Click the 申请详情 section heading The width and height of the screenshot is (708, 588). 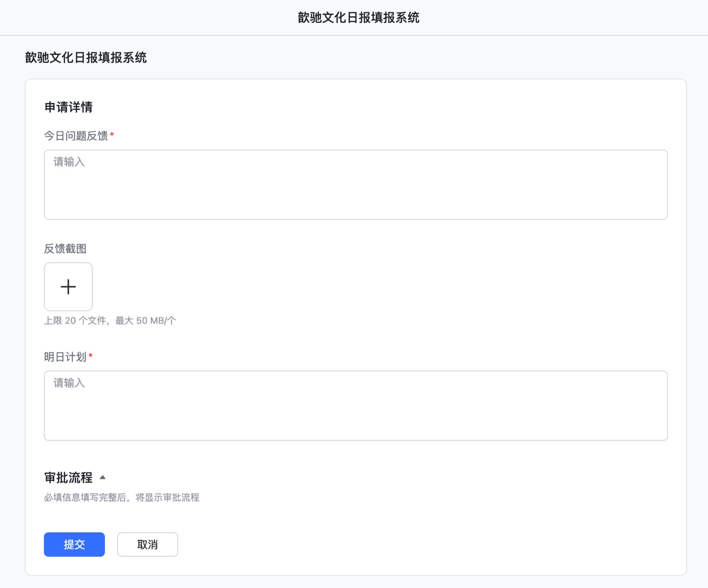tap(69, 107)
